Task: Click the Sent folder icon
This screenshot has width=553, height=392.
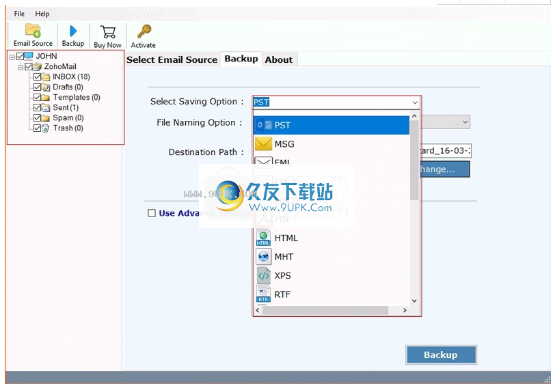Action: click(46, 107)
